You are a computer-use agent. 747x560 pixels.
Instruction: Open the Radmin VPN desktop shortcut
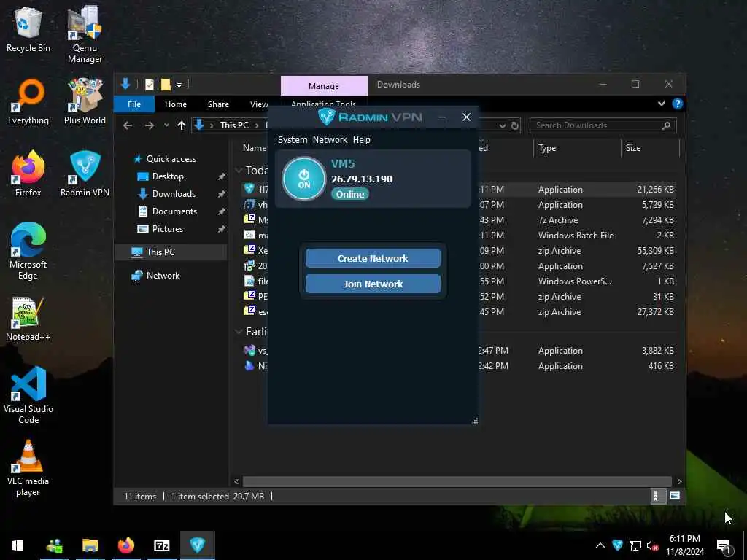point(85,174)
